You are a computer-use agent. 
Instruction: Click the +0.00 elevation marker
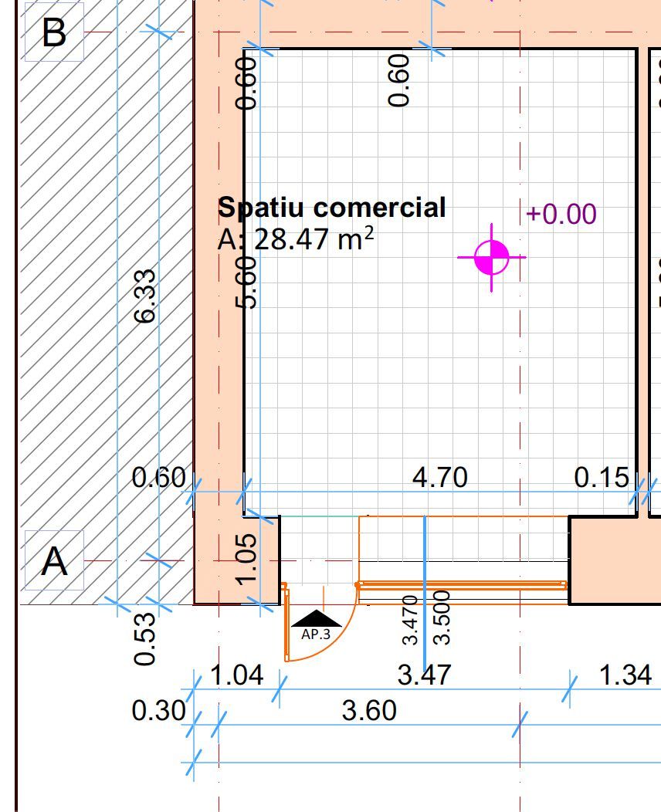point(560,213)
